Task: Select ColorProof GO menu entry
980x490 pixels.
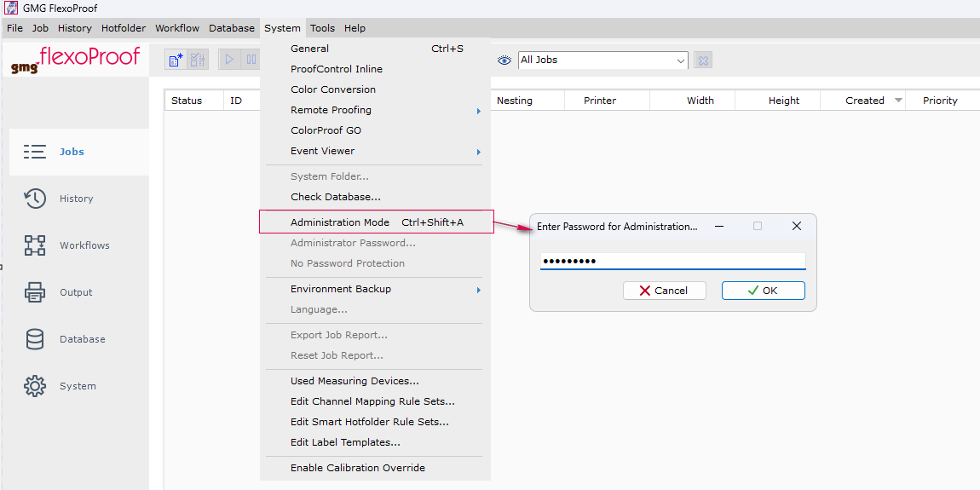Action: click(376, 131)
